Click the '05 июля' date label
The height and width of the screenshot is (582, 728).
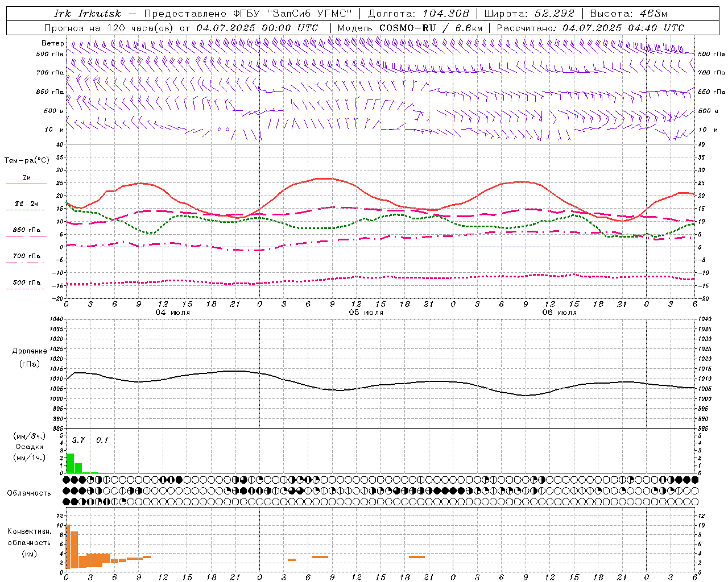point(366,313)
